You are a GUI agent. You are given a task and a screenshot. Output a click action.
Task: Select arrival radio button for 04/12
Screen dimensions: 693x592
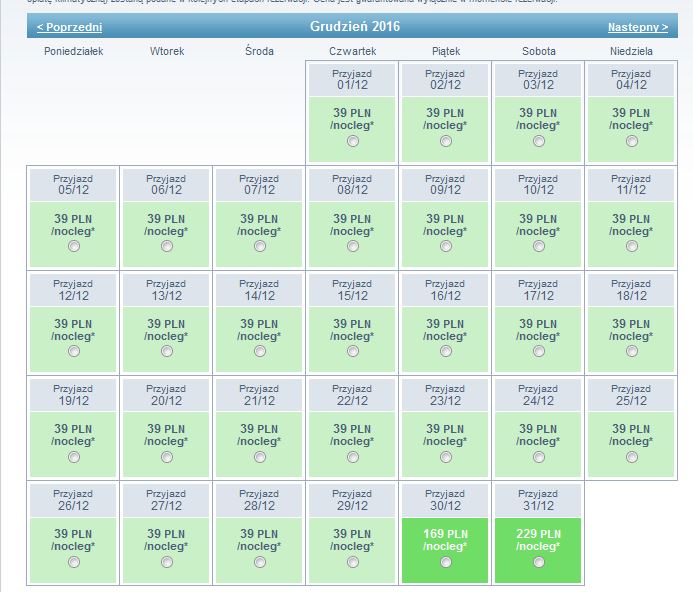coord(632,141)
